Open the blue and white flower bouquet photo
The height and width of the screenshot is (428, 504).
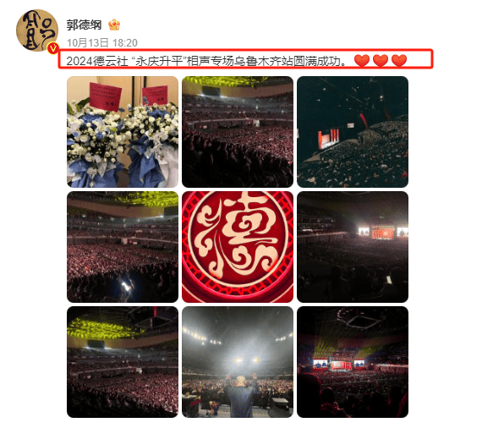click(123, 132)
